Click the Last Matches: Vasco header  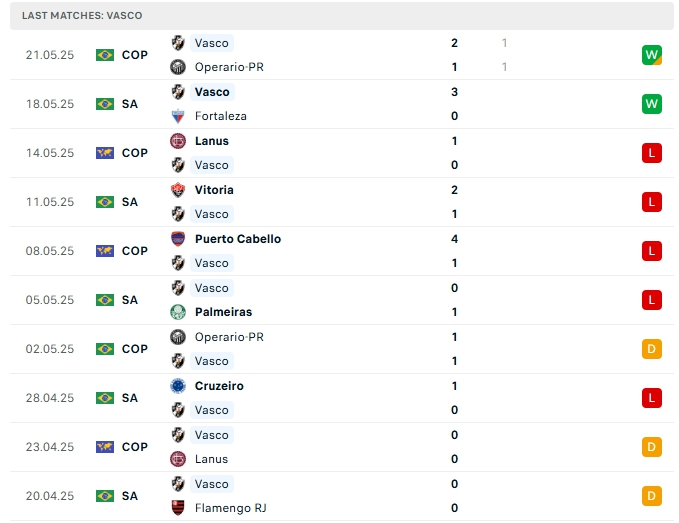tap(82, 16)
